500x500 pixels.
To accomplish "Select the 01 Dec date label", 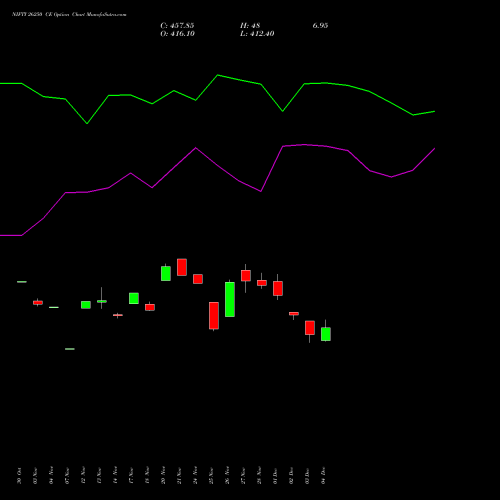I will pos(275,476).
